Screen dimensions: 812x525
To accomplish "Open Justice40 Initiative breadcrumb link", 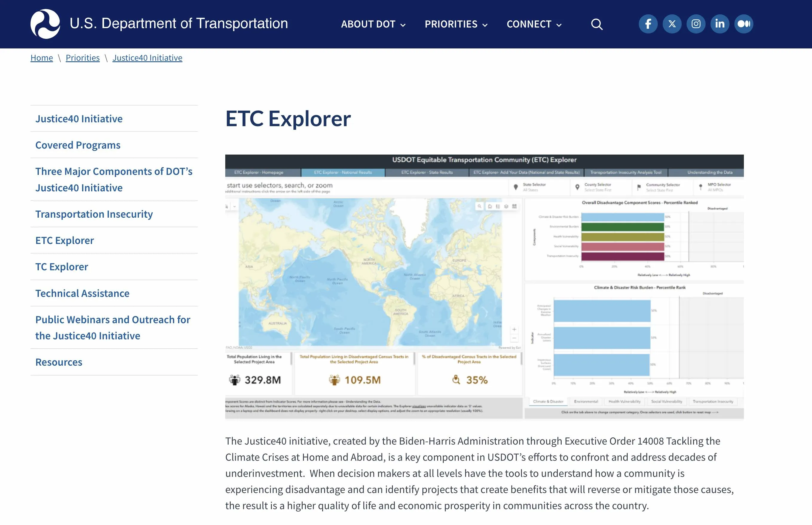I will tap(147, 58).
